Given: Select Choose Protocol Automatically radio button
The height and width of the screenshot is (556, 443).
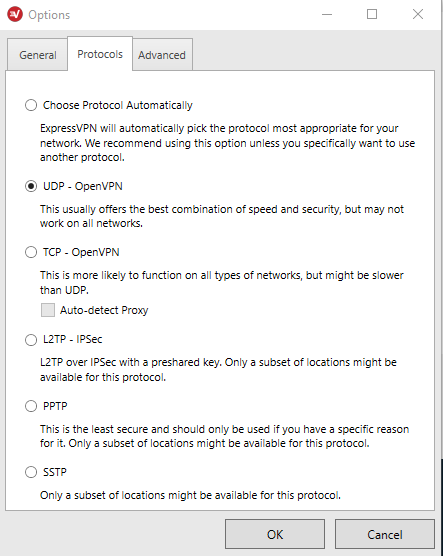Looking at the screenshot, I should pyautogui.click(x=31, y=105).
